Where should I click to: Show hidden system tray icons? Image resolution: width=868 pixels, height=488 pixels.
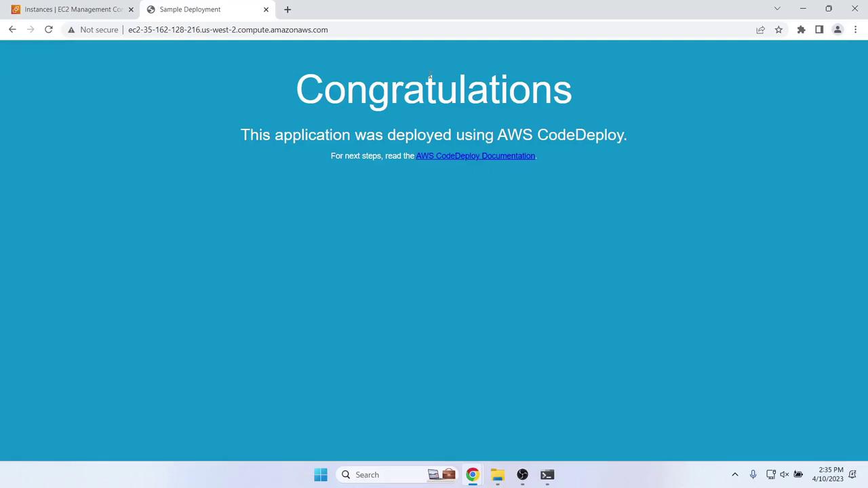pos(734,474)
